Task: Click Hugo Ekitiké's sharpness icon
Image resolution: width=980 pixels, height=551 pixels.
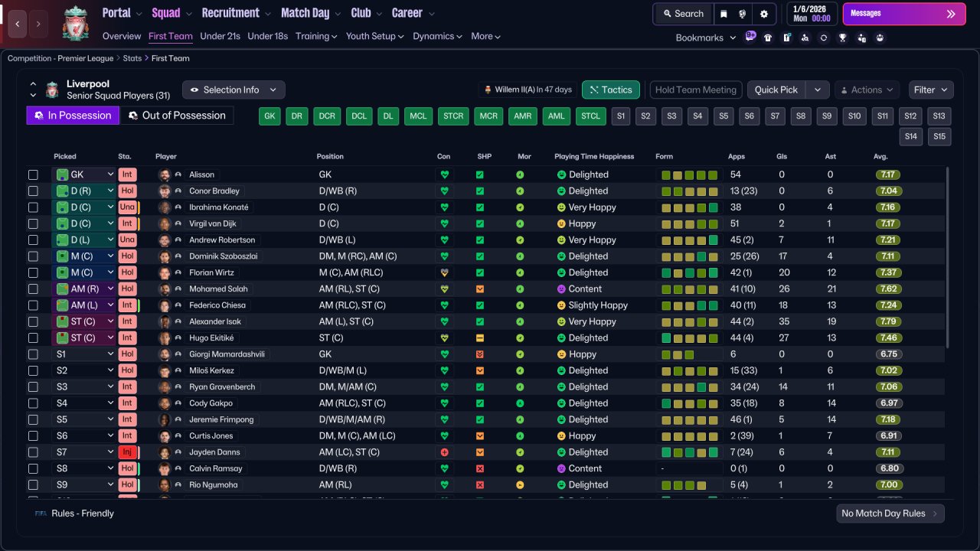Action: [480, 337]
